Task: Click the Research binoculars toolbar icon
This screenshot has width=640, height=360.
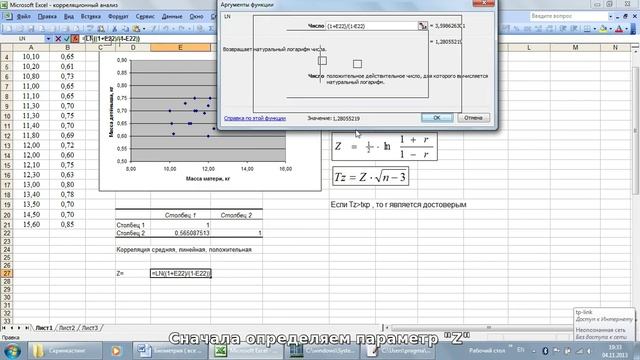Action: [x=101, y=29]
